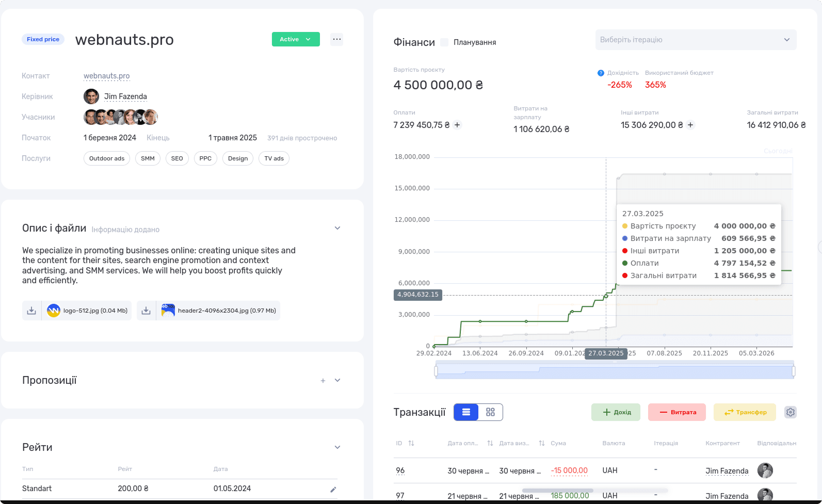The width and height of the screenshot is (822, 504).
Task: Open the three-dots project options menu
Action: pyautogui.click(x=337, y=39)
